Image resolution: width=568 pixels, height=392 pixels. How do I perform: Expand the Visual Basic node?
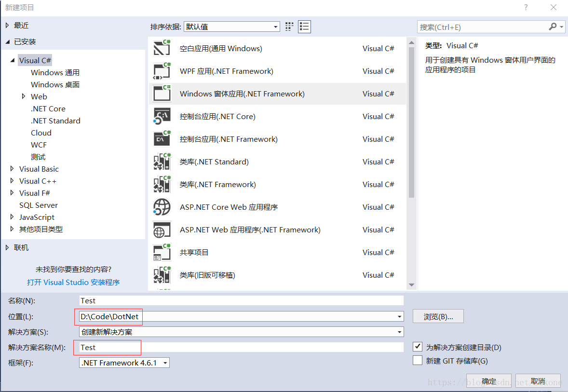(x=12, y=168)
